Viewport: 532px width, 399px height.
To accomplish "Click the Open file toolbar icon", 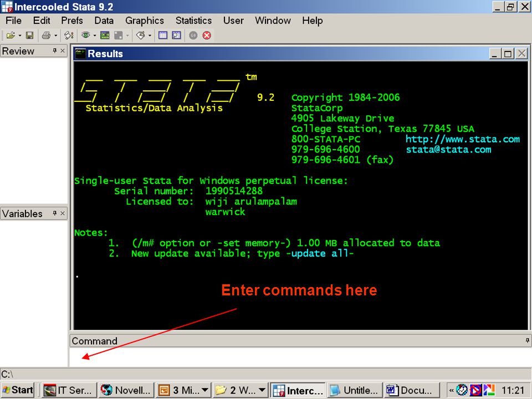I will pyautogui.click(x=11, y=35).
